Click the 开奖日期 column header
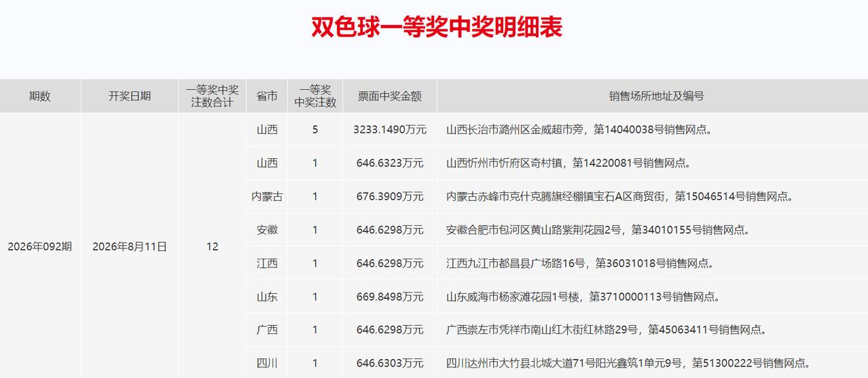Viewport: 868px width, 378px height. click(130, 96)
